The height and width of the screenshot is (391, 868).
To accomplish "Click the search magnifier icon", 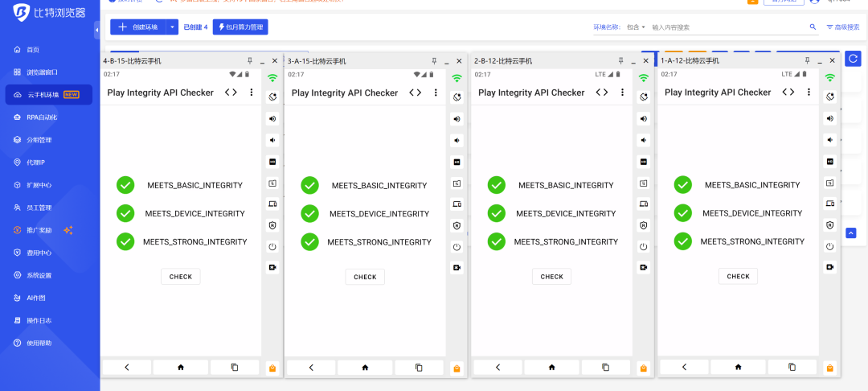I will [813, 27].
